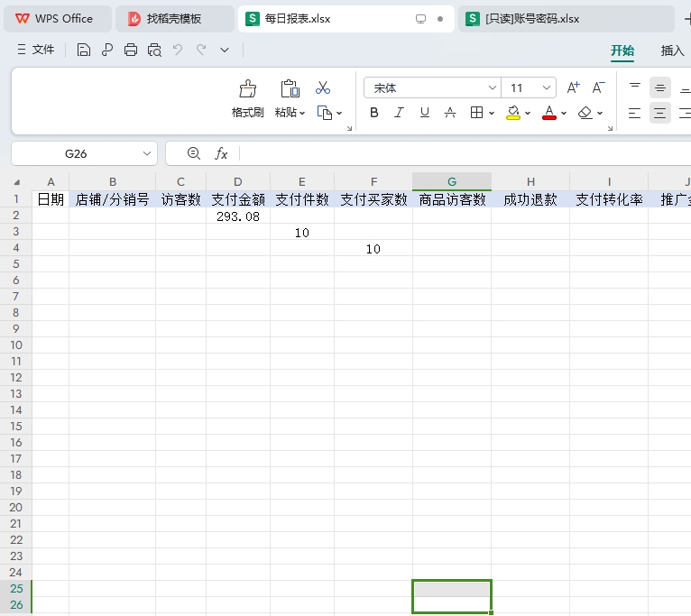This screenshot has width=691, height=616.
Task: Toggle Italic formatting
Action: pos(399,113)
